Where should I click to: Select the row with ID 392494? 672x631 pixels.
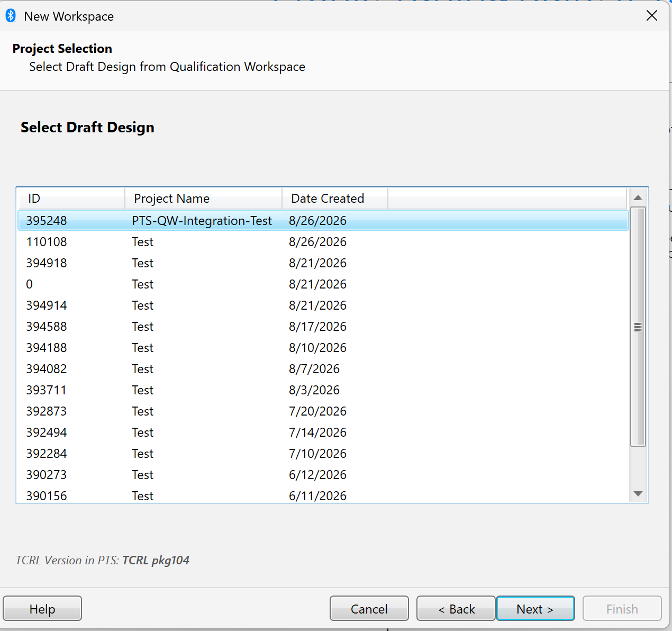pos(323,432)
